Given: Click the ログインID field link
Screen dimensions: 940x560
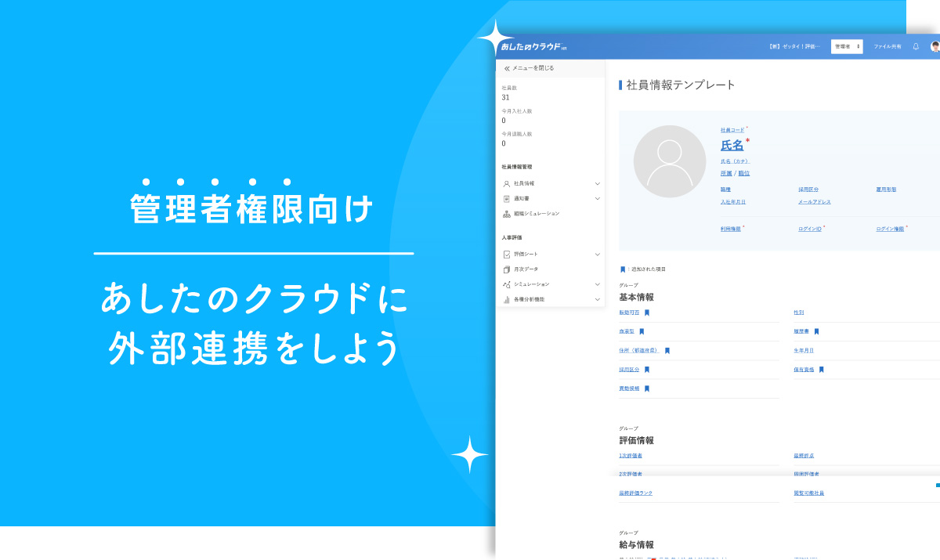Looking at the screenshot, I should pyautogui.click(x=810, y=229).
